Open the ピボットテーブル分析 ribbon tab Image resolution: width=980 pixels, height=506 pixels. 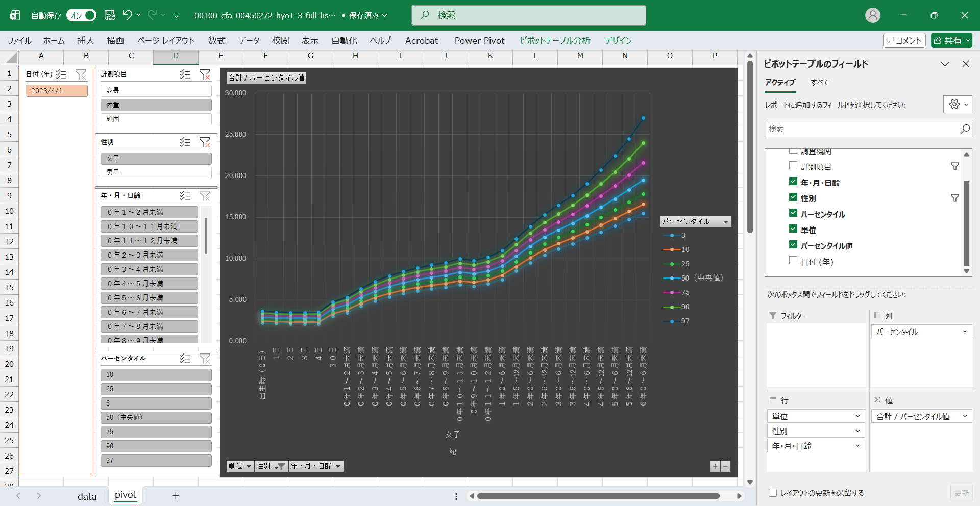coord(555,41)
